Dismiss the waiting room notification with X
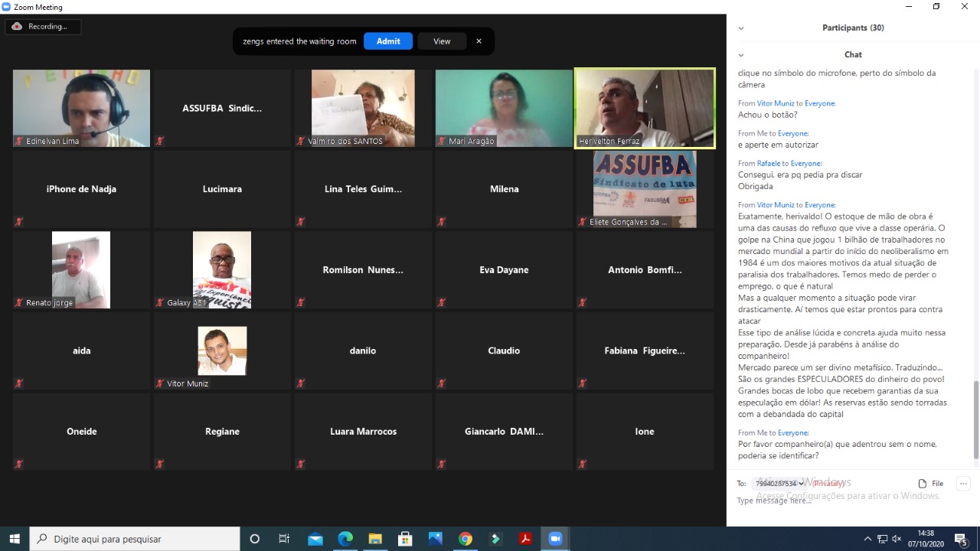Image resolution: width=980 pixels, height=551 pixels. point(479,41)
